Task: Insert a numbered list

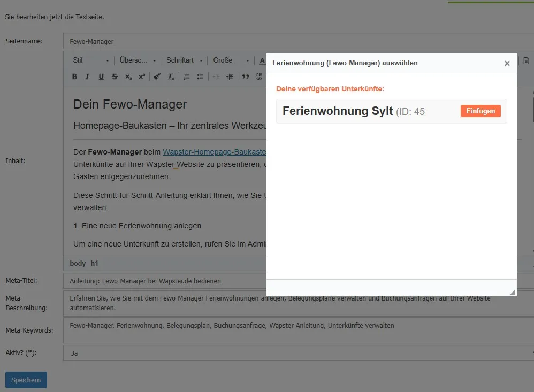Action: click(187, 76)
